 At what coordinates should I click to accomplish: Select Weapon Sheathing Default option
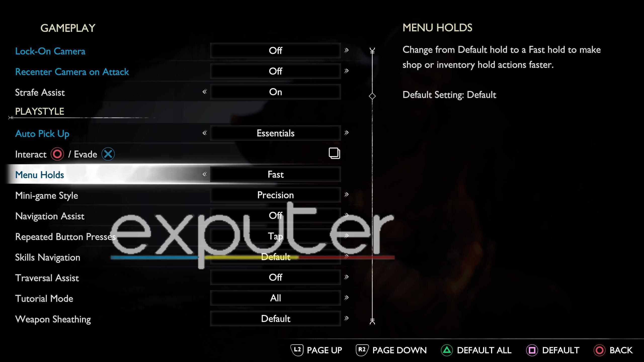[x=275, y=318]
